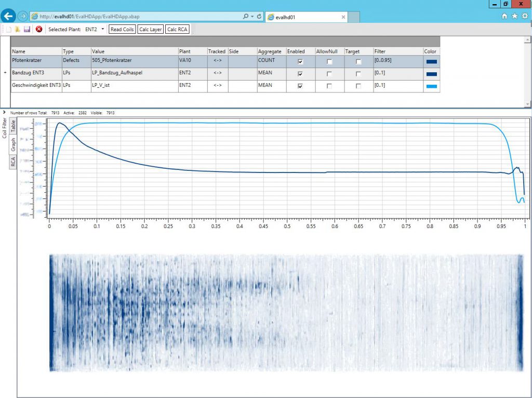
Task: Click the New document toolbar icon
Action: pyautogui.click(x=8, y=30)
